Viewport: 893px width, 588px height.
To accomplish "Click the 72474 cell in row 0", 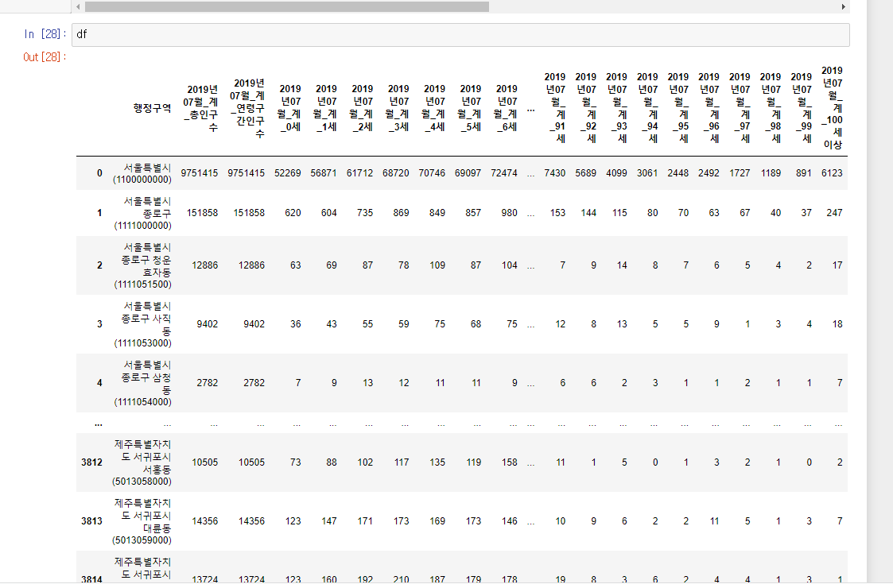I will click(504, 173).
